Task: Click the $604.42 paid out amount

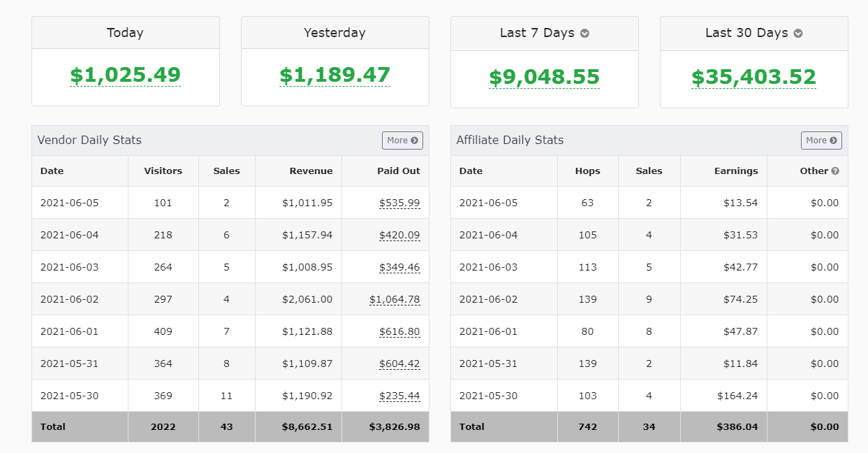Action: 399,364
